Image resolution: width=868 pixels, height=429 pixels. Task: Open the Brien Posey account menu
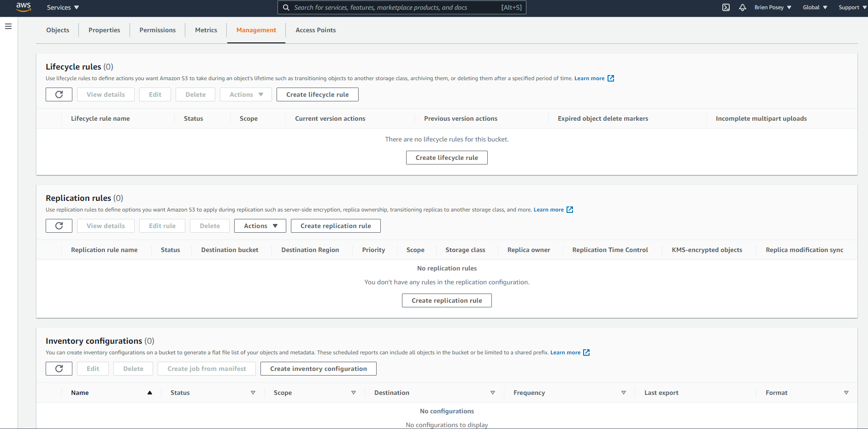773,7
